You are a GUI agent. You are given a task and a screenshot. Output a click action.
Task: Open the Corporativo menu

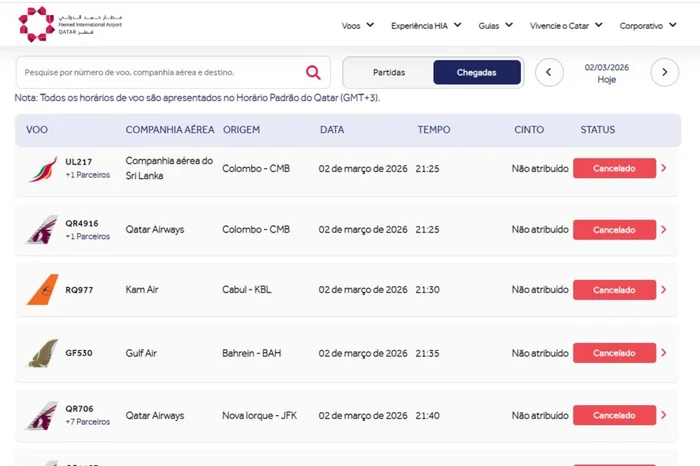pyautogui.click(x=654, y=25)
